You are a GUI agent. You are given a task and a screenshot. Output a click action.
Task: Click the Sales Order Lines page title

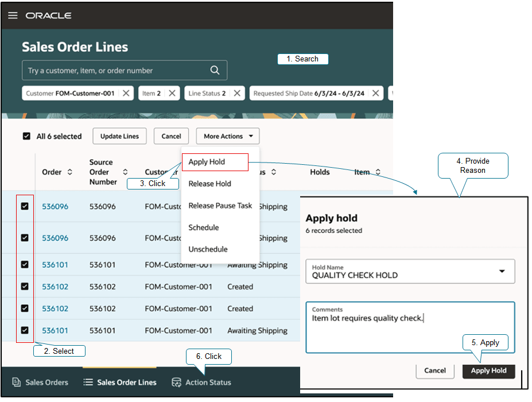(75, 47)
